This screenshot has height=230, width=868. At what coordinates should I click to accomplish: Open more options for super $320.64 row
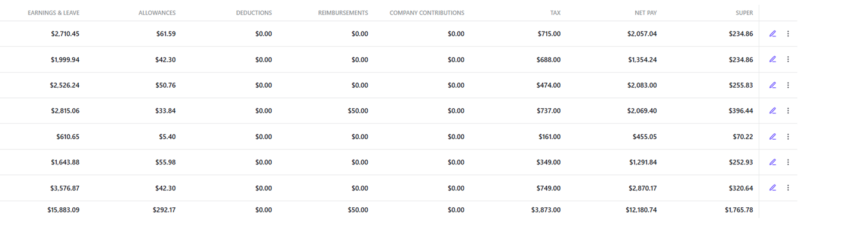tap(788, 188)
